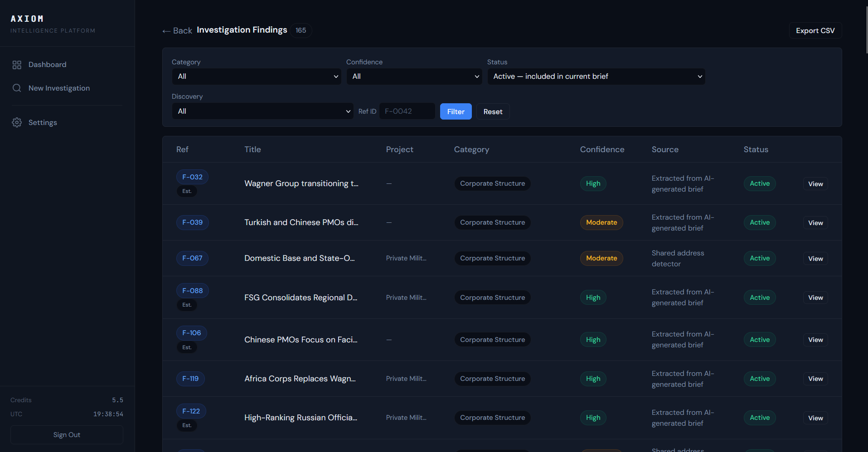The image size is (868, 452).
Task: Click the Settings gear icon
Action: [x=17, y=123]
